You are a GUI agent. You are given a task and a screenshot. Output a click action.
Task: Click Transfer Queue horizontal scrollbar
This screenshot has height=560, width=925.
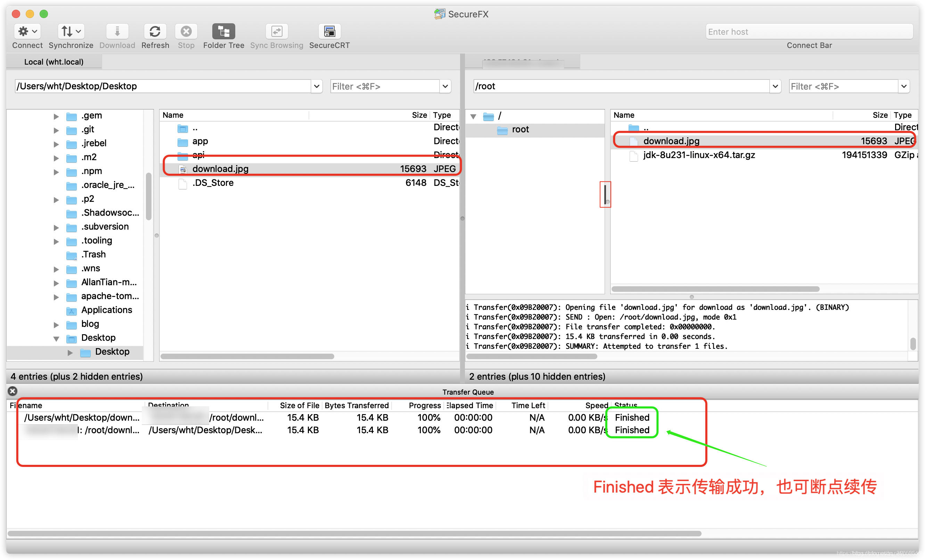pyautogui.click(x=354, y=533)
